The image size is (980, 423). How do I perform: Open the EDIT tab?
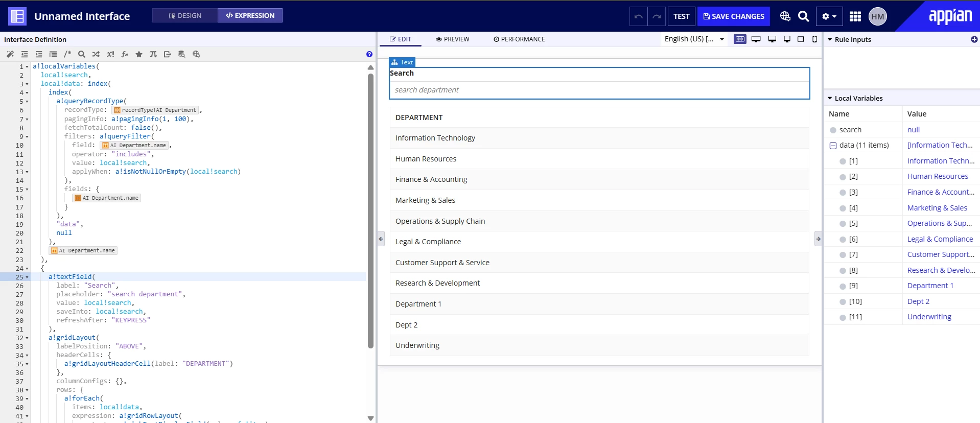(x=400, y=39)
